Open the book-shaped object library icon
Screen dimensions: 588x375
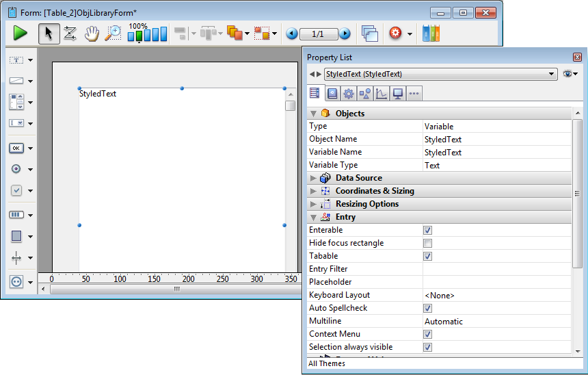point(431,34)
